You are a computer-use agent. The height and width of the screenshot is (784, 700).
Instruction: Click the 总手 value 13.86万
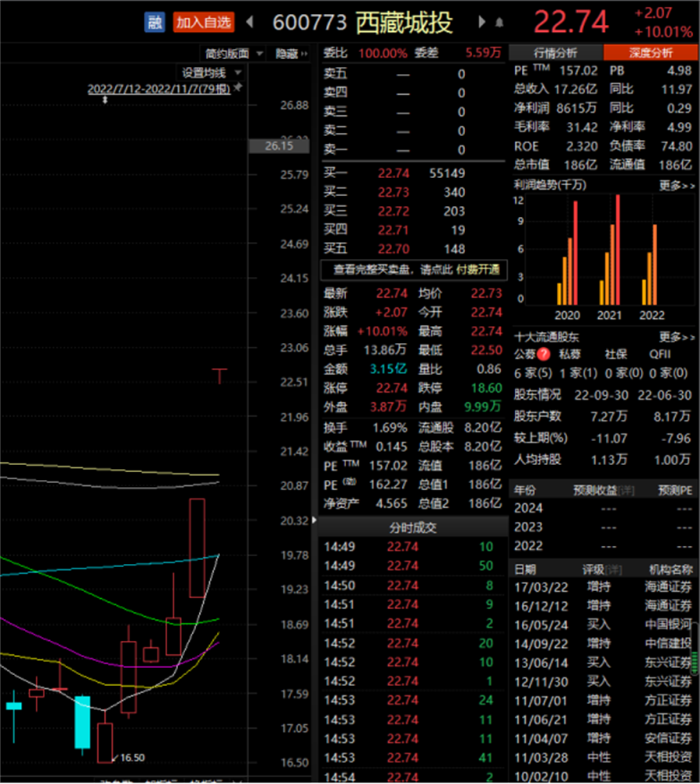coord(385,350)
